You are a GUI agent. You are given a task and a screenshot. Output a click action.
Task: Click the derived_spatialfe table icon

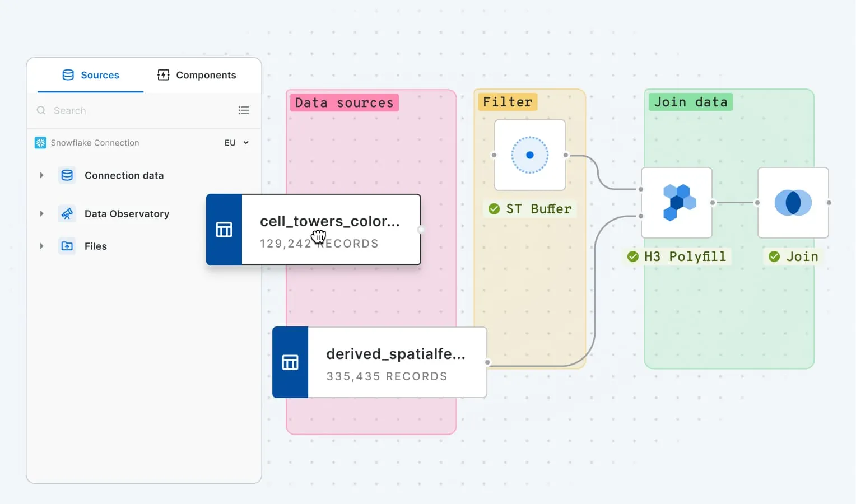pos(290,362)
